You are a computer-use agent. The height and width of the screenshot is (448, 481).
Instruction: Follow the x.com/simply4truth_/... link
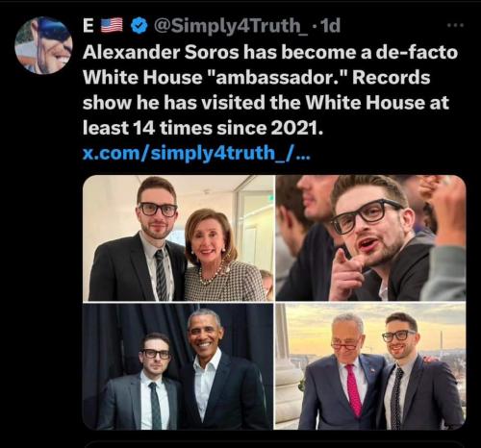pos(196,153)
